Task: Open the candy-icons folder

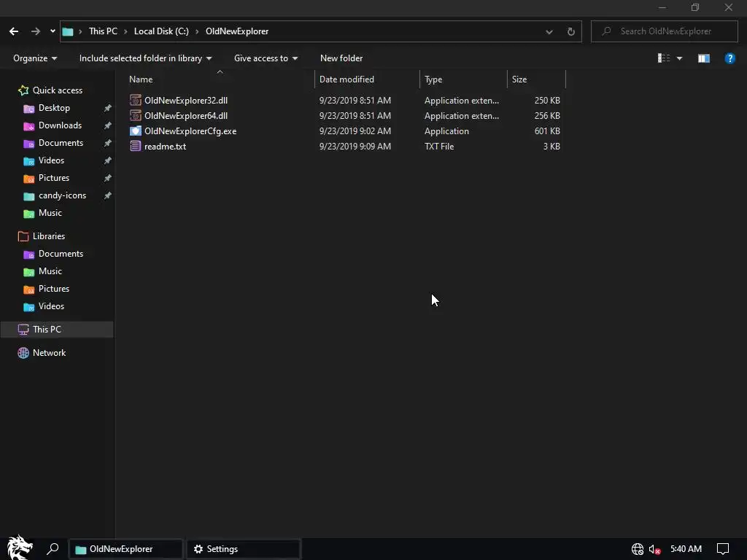Action: click(62, 195)
